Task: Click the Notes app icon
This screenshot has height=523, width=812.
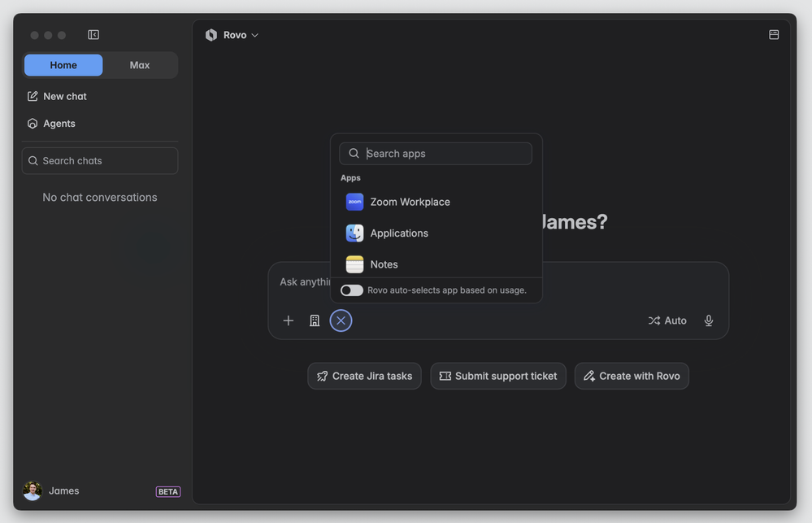Action: (x=354, y=264)
